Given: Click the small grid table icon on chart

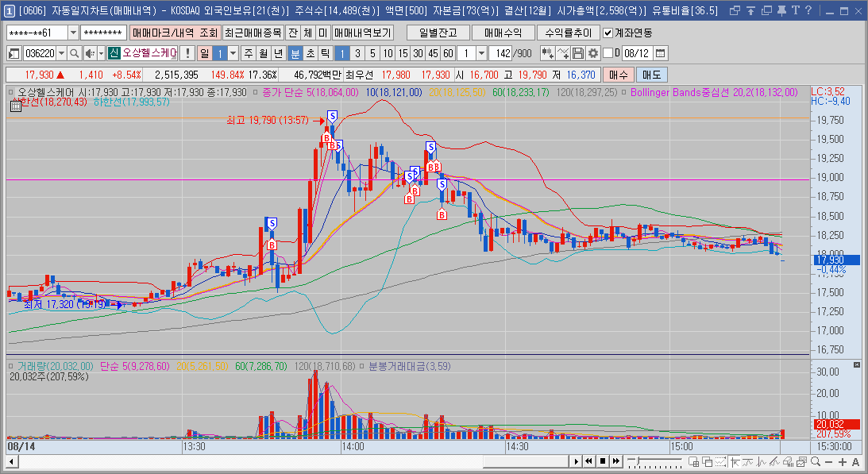Looking at the screenshot, I should 16,106.
